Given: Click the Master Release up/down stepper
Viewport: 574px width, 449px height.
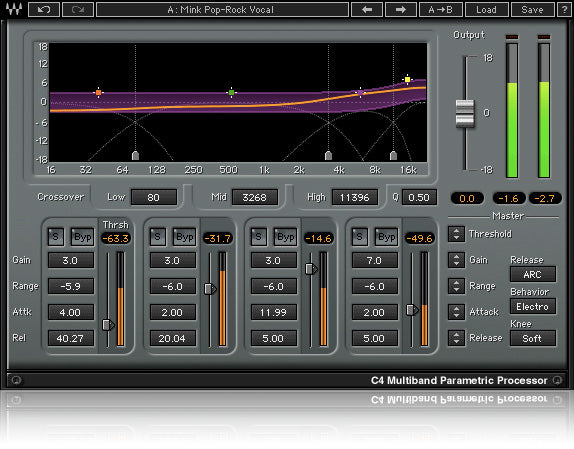Looking at the screenshot, I should point(456,338).
